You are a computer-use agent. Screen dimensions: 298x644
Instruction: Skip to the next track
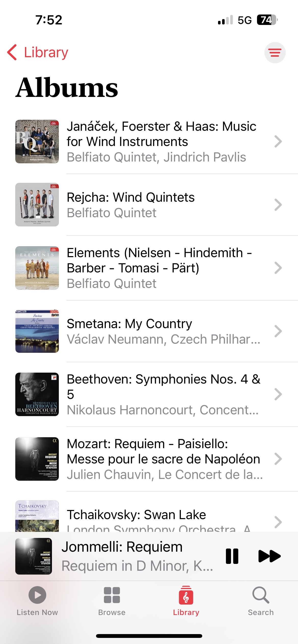[x=269, y=556]
